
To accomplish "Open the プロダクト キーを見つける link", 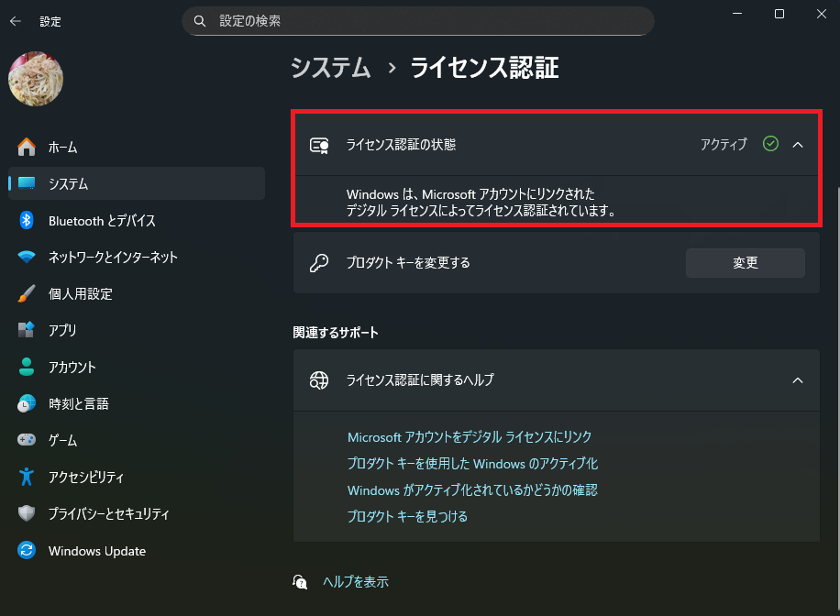I will click(x=407, y=516).
